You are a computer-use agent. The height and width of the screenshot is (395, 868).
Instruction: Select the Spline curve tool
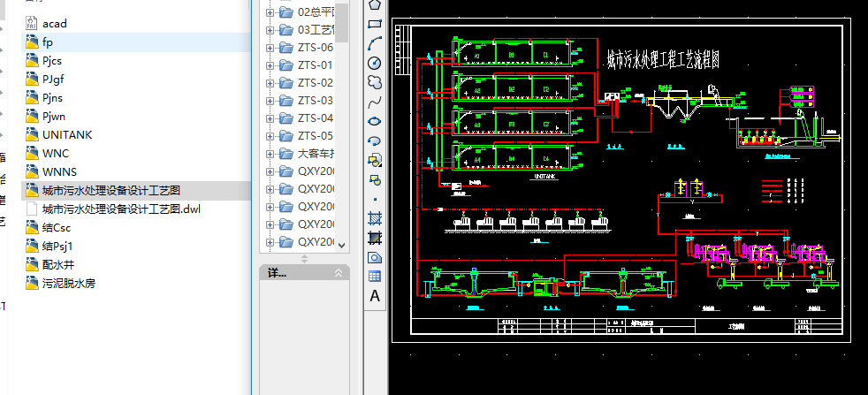pyautogui.click(x=375, y=102)
